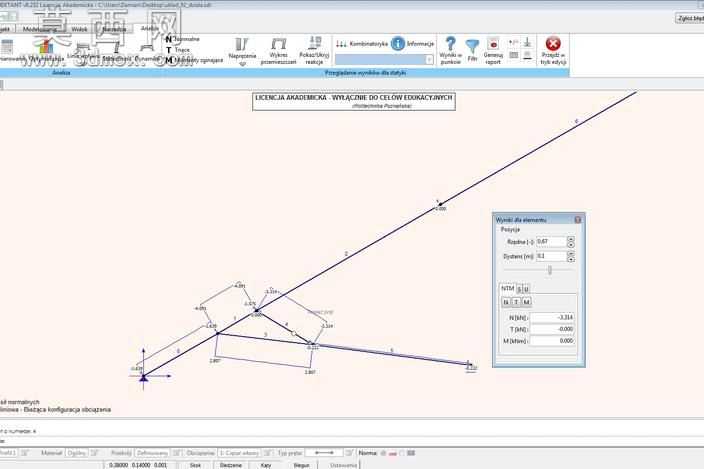
Task: Toggle the Bieżące status-bar button
Action: coord(231,465)
